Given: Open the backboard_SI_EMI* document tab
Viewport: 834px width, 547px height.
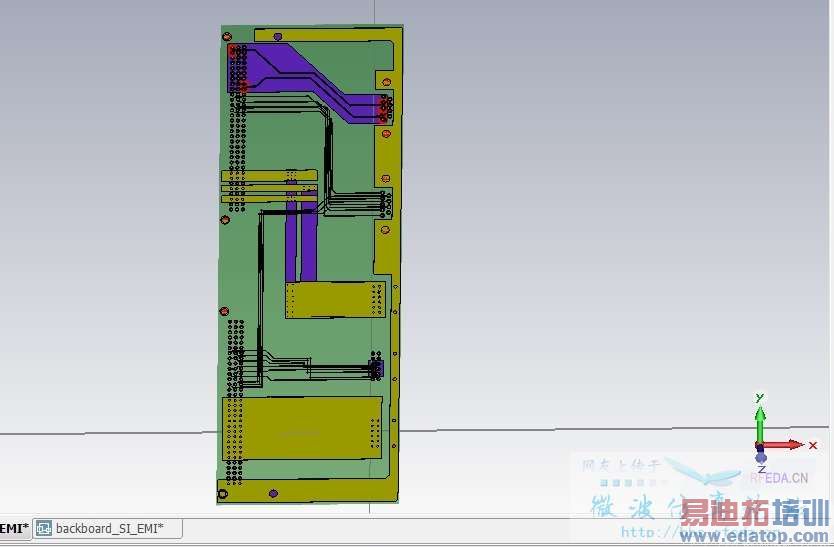Looking at the screenshot, I should 108,528.
